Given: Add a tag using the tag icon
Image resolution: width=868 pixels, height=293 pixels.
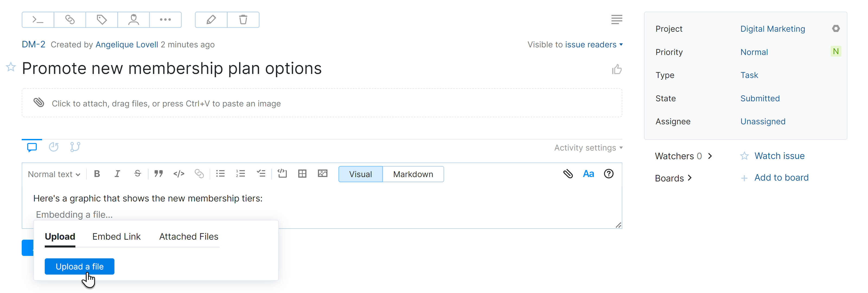Looking at the screenshot, I should (x=101, y=19).
